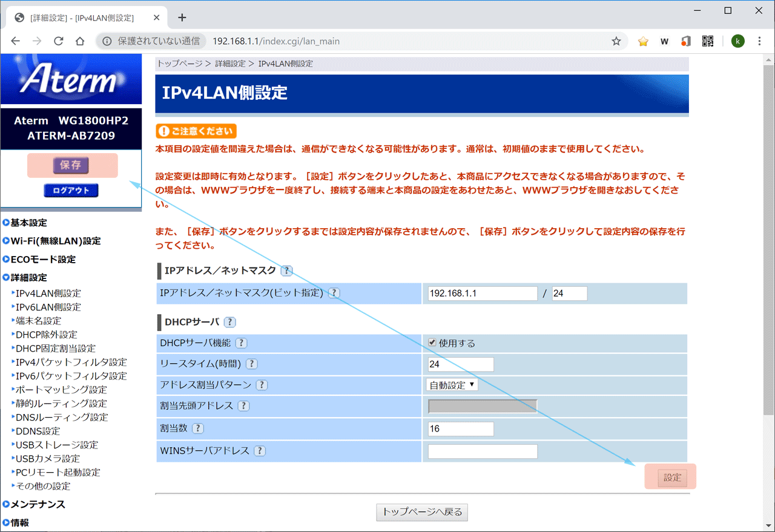Open IPv6LAN側設定 in sidebar
This screenshot has width=775, height=532.
point(48,307)
